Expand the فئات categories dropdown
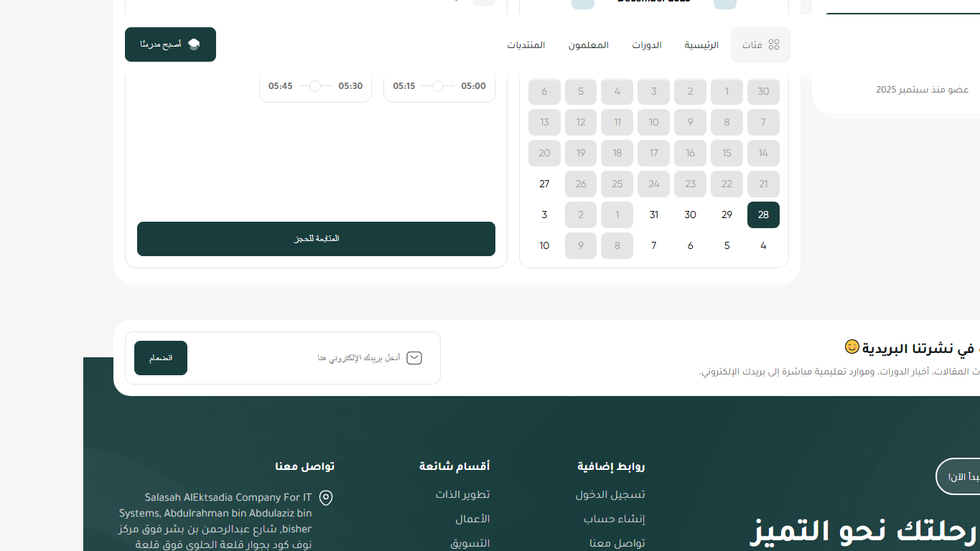 click(x=761, y=44)
